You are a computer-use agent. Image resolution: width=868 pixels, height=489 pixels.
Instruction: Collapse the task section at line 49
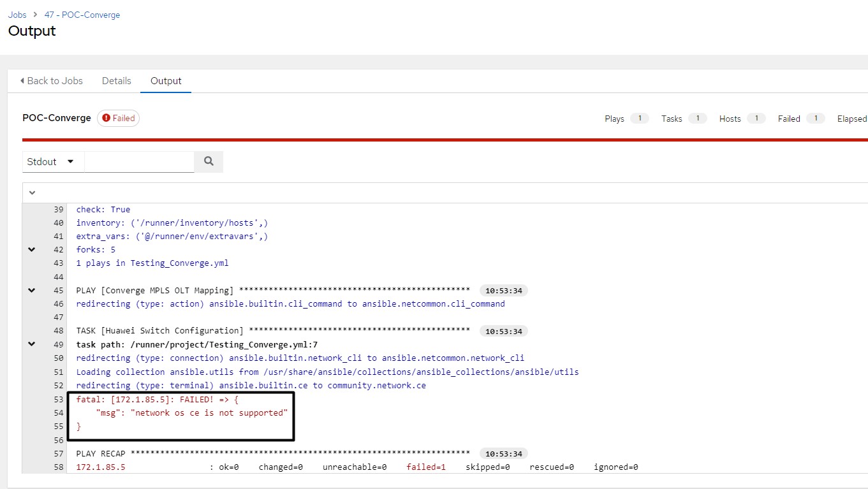click(x=32, y=344)
